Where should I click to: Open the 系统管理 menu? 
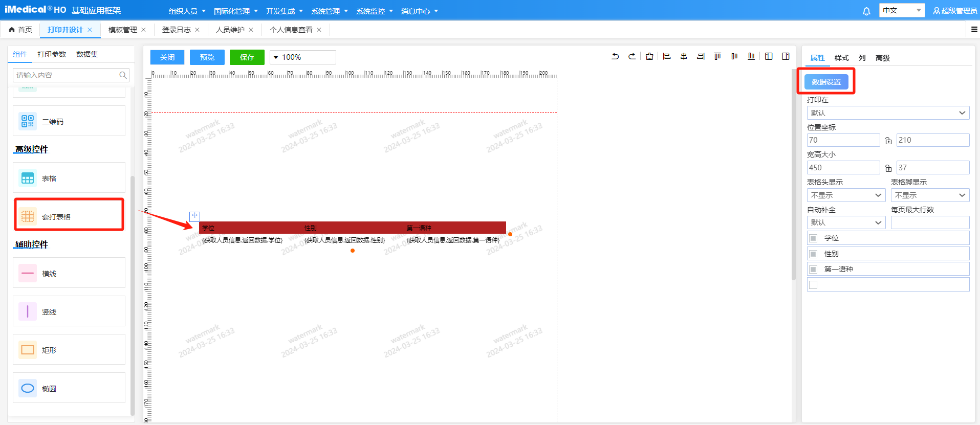pyautogui.click(x=329, y=11)
